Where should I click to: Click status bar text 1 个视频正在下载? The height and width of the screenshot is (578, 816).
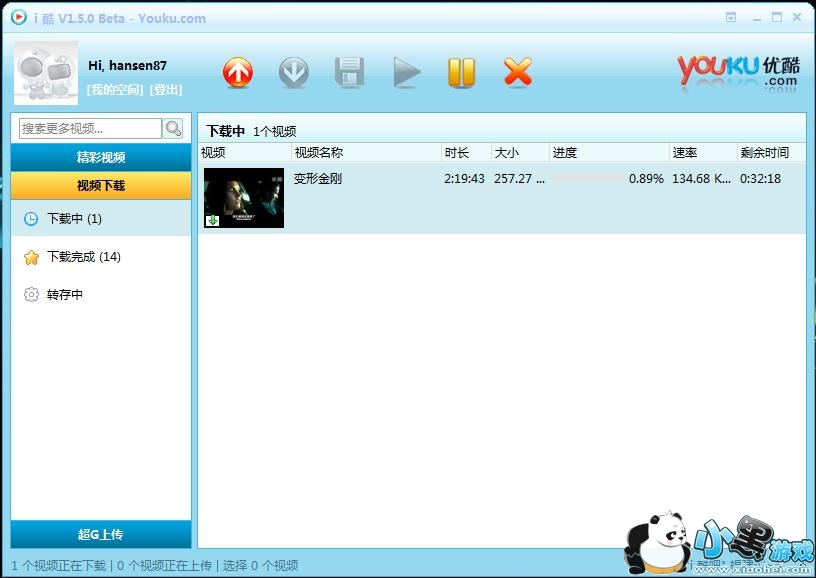coord(59,566)
